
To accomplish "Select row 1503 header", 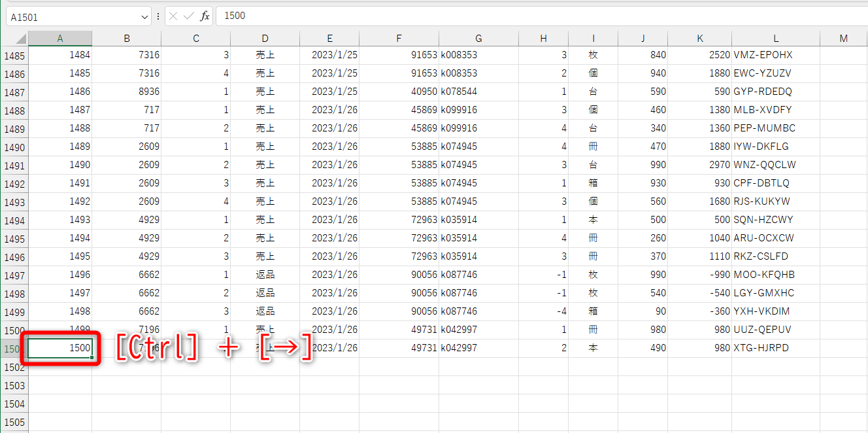I will 14,385.
